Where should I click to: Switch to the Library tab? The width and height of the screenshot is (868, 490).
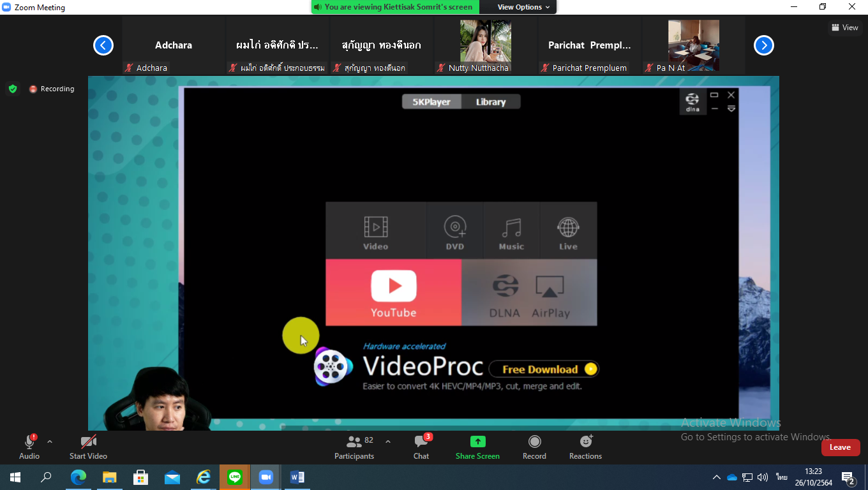(x=490, y=102)
